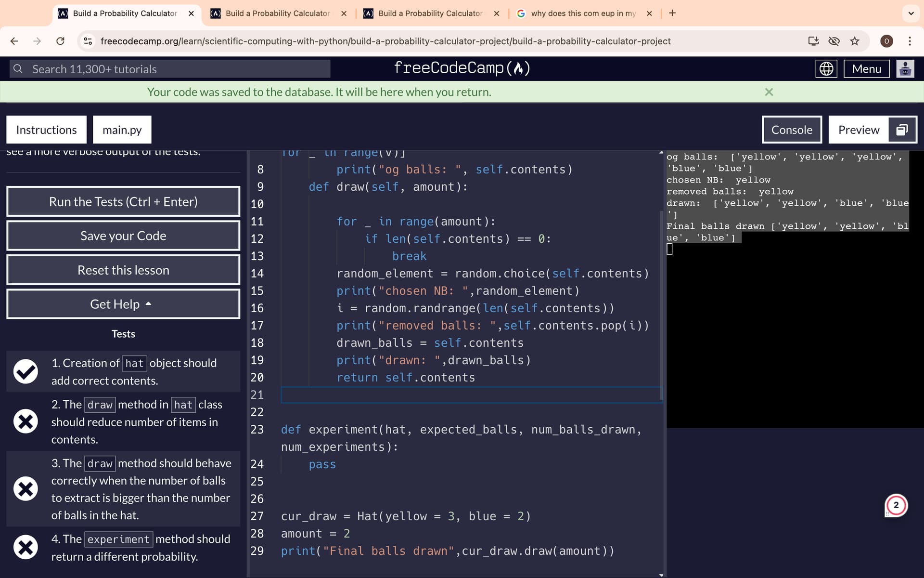The width and height of the screenshot is (924, 578).
Task: Click the install app icon in address bar
Action: click(x=813, y=41)
